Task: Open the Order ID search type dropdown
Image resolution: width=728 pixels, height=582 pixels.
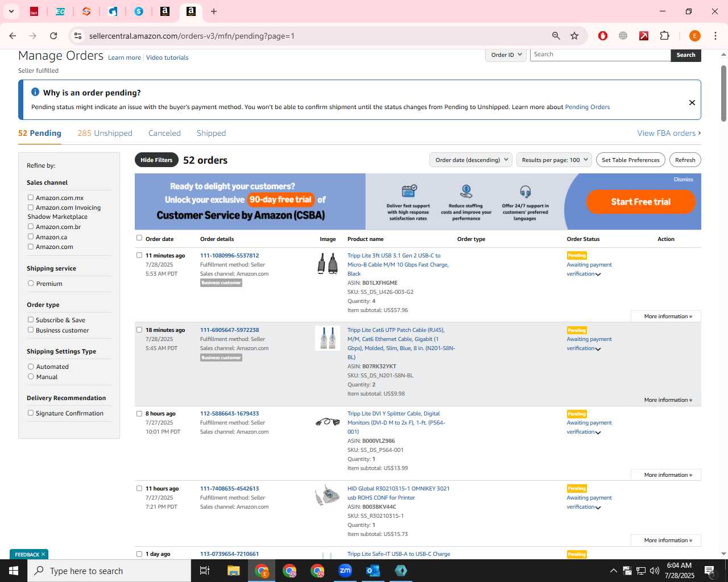Action: coord(506,55)
